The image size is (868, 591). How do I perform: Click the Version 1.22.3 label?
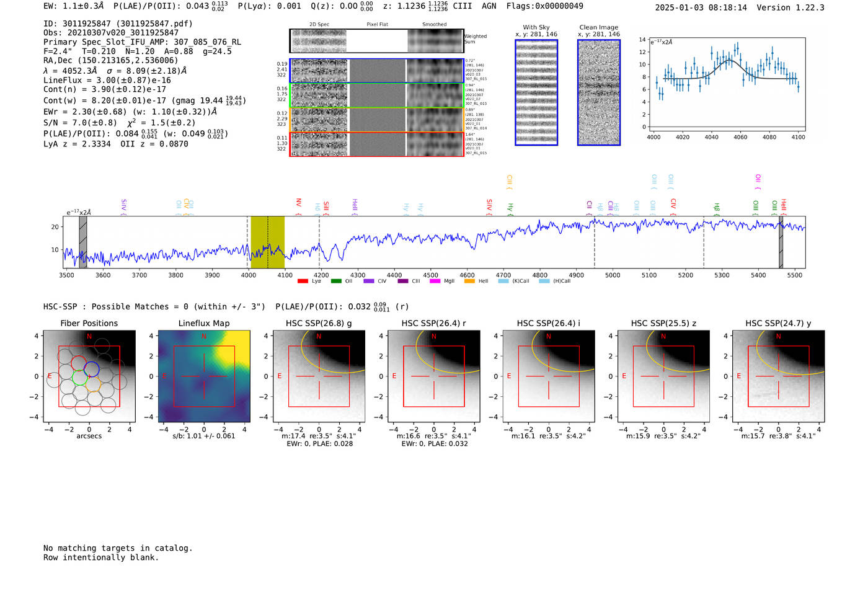791,7
